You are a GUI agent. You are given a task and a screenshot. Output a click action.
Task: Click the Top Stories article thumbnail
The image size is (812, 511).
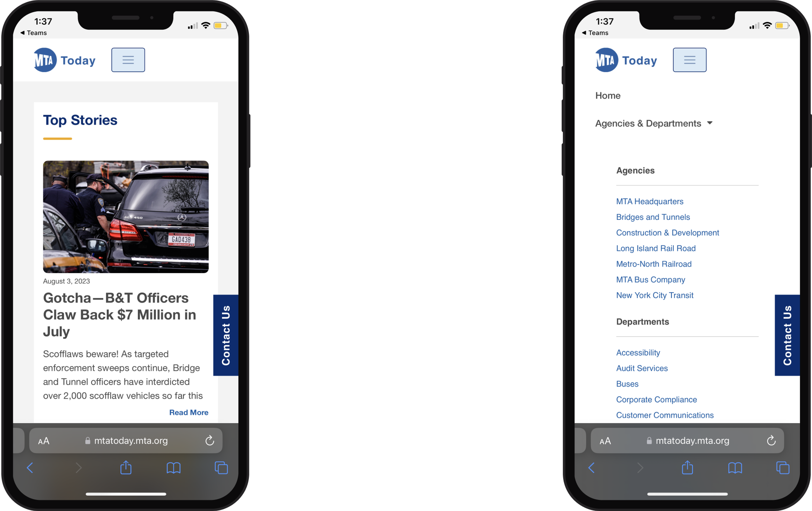point(126,215)
